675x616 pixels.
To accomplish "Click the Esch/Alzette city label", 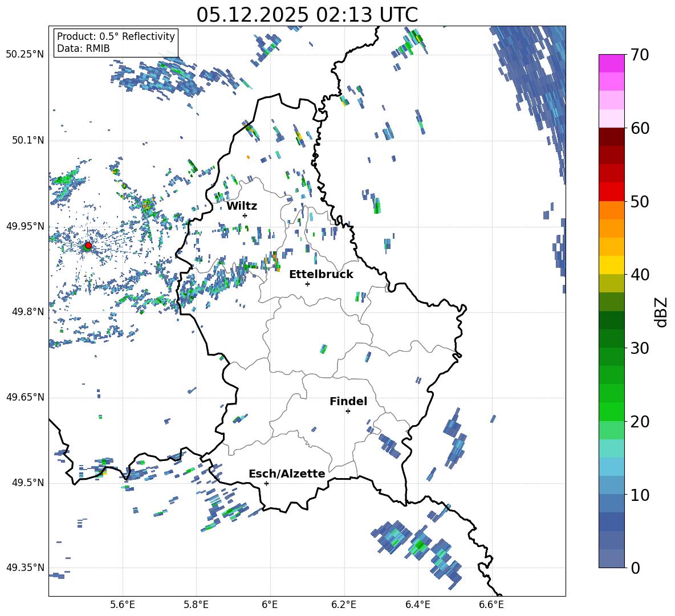I will tap(287, 474).
